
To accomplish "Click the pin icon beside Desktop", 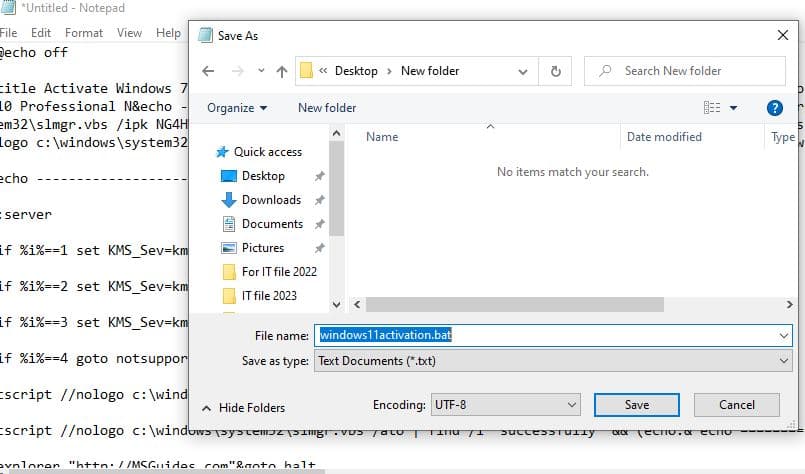I will point(319,176).
